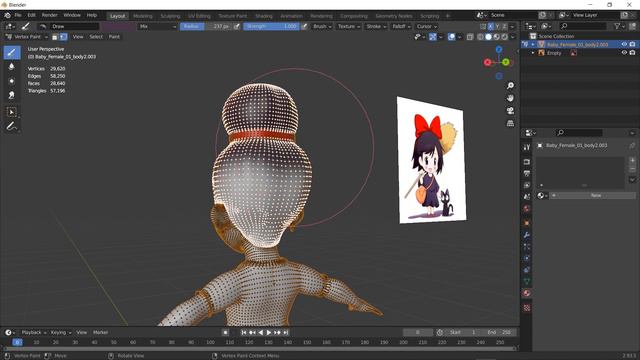Image resolution: width=640 pixels, height=360 pixels.
Task: Open the timeline Playback dropdown
Action: pyautogui.click(x=34, y=333)
